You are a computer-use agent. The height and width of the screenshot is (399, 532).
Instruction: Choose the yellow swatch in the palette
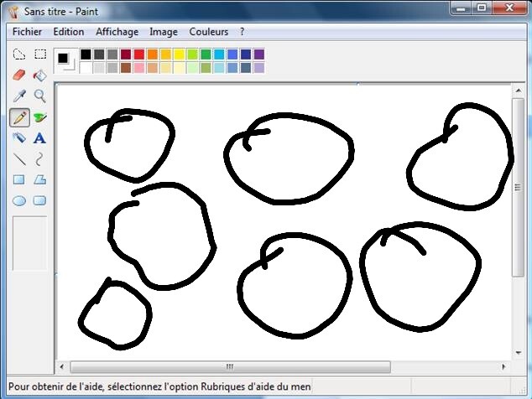pyautogui.click(x=179, y=54)
